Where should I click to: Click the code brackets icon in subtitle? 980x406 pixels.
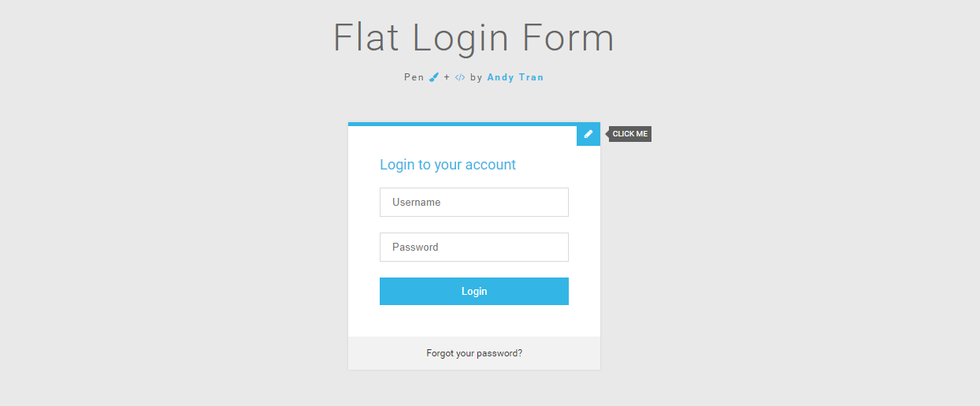coord(460,77)
